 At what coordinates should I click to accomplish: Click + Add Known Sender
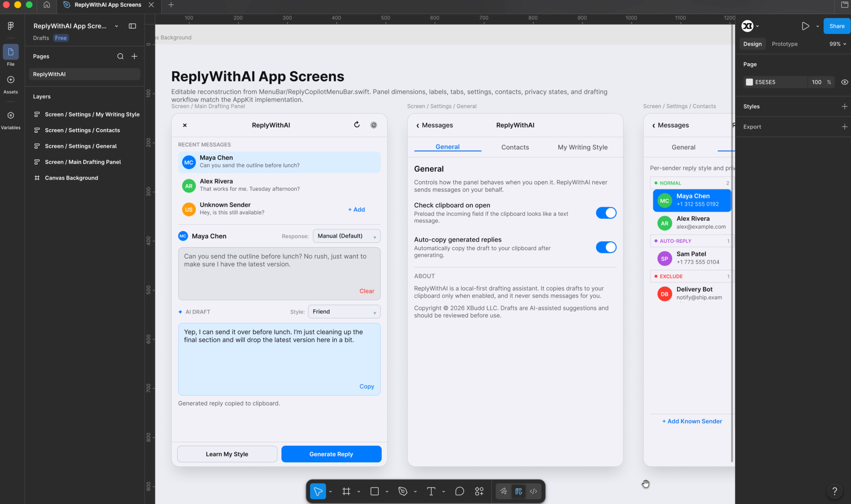tap(692, 421)
